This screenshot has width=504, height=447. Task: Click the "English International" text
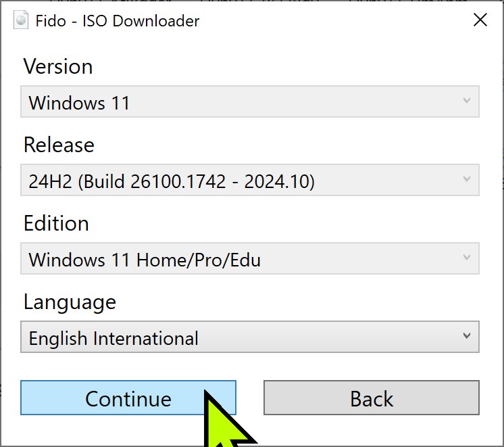tap(114, 338)
